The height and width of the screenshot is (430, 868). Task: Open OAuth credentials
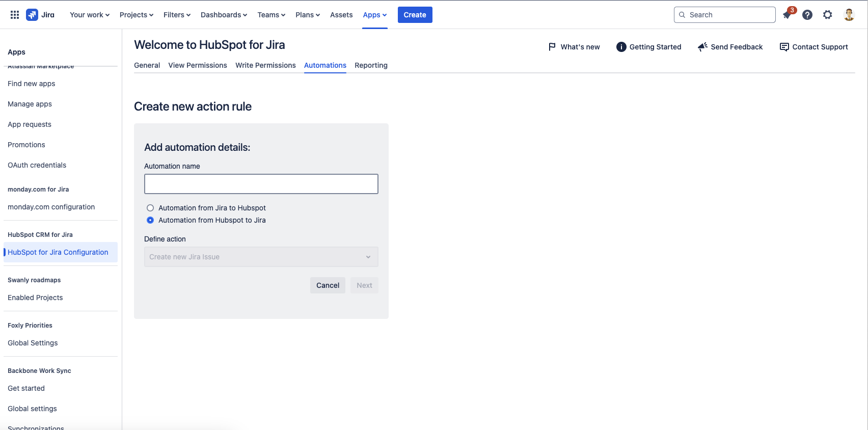click(x=37, y=165)
